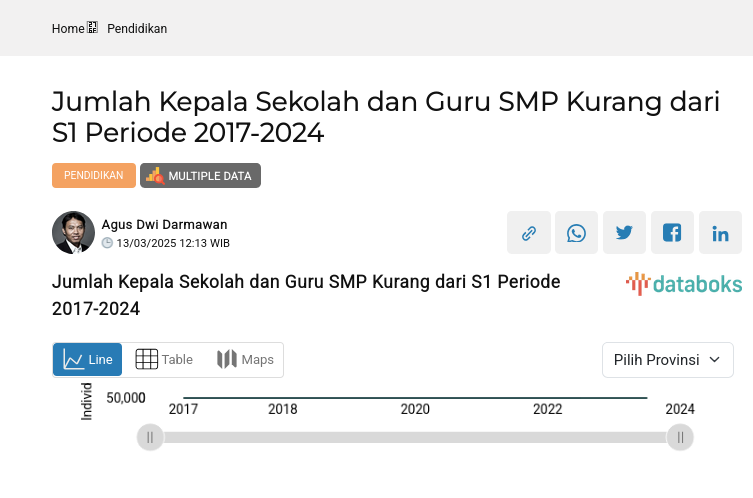Click the orange PENDIDIKAN category tag
This screenshot has width=753, height=498.
(94, 176)
